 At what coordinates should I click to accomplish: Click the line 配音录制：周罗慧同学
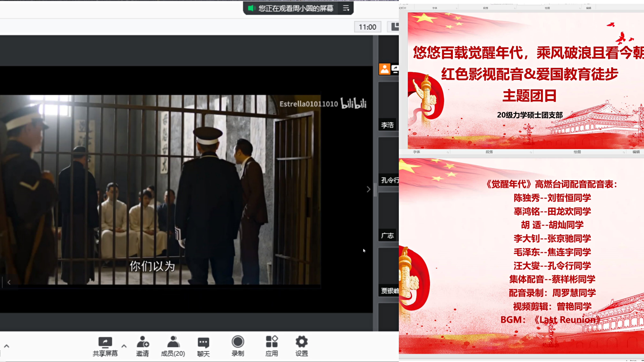coord(552,293)
